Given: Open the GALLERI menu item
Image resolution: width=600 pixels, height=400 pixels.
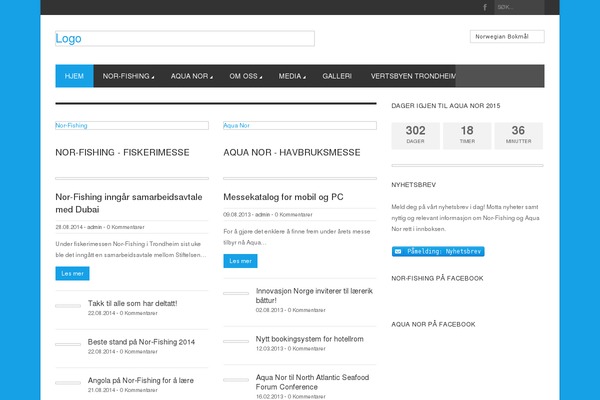Looking at the screenshot, I should tap(337, 76).
